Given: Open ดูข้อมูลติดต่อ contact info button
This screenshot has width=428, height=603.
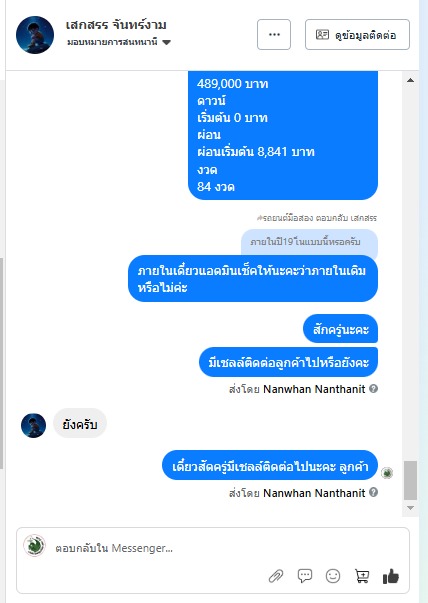Looking at the screenshot, I should pos(357,35).
